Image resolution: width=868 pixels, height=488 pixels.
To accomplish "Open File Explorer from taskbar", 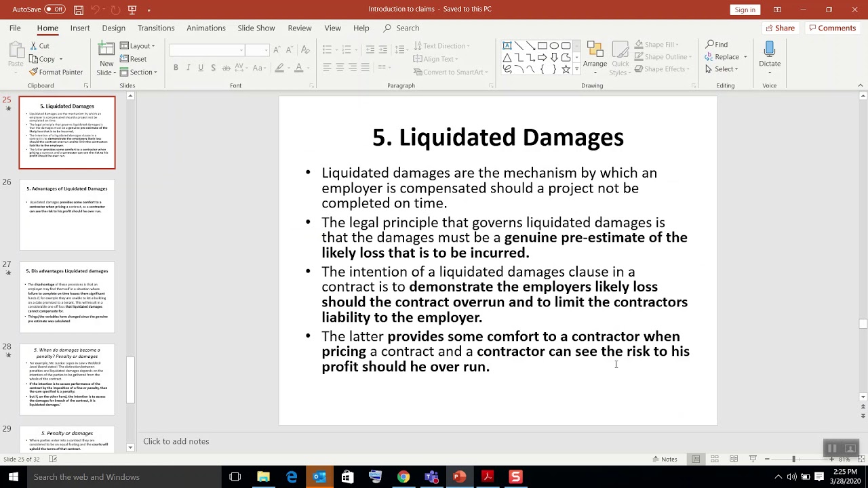I will point(263,477).
